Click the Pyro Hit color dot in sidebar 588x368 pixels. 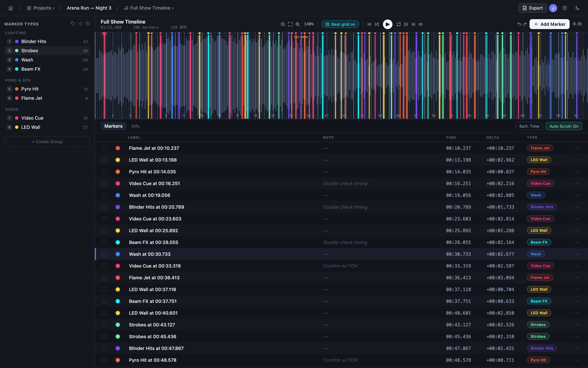tap(17, 89)
